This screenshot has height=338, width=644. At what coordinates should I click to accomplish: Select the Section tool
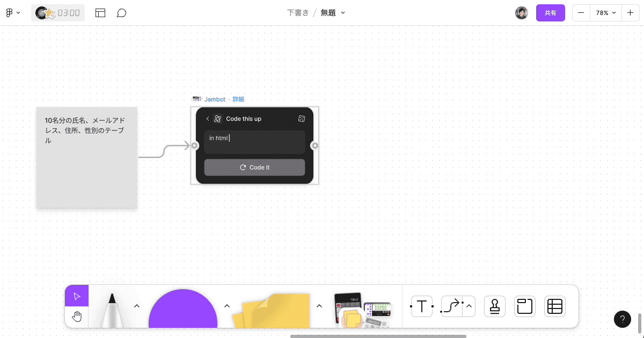tap(524, 306)
